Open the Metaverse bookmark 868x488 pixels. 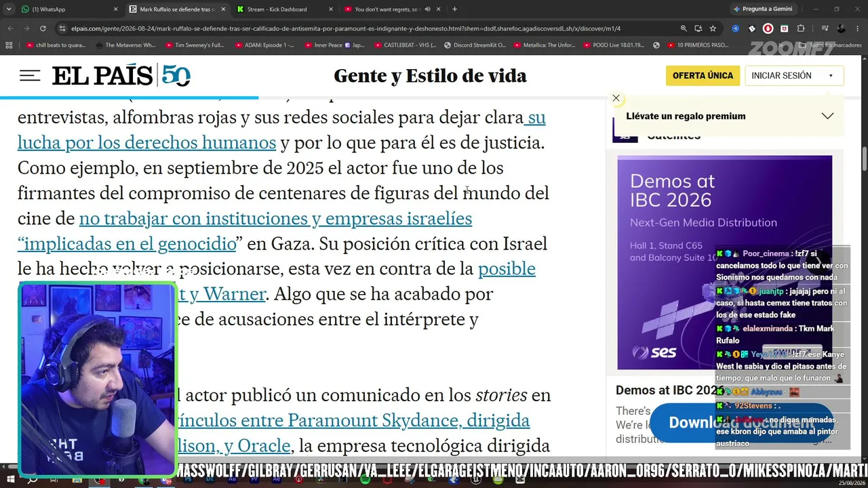pyautogui.click(x=125, y=45)
